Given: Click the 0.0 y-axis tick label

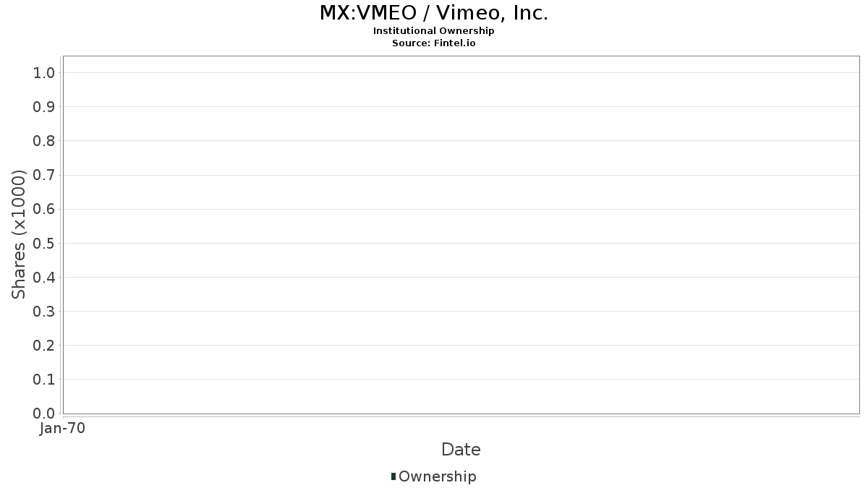Looking at the screenshot, I should [44, 414].
